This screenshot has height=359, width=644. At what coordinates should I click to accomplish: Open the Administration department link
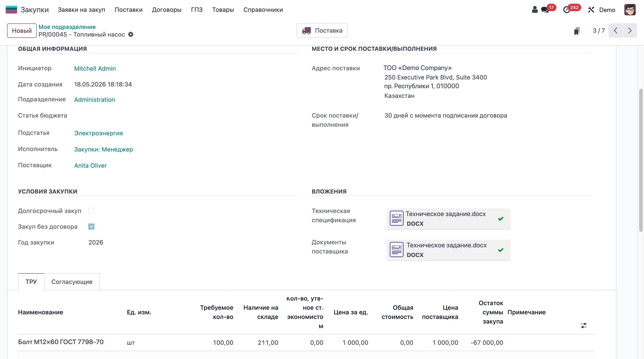(x=94, y=100)
